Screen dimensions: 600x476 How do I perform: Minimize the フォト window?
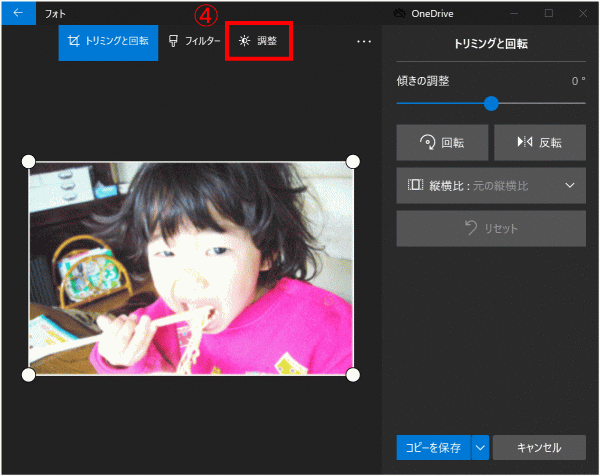point(514,13)
